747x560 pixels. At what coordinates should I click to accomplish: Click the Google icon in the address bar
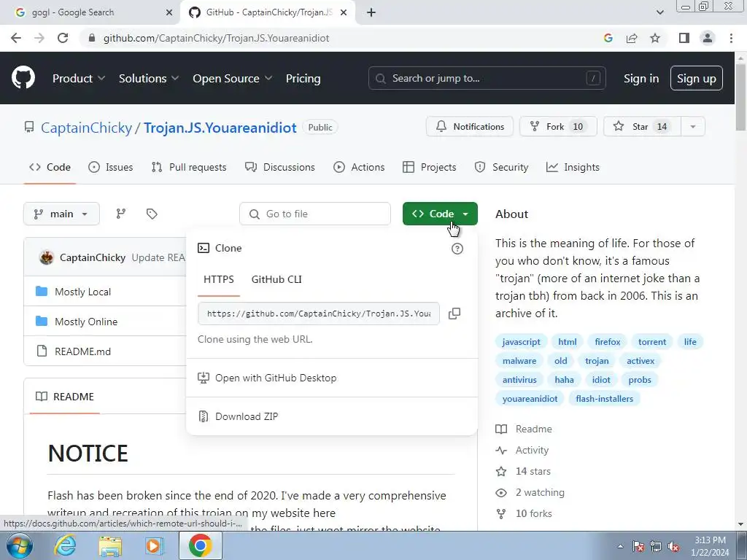coord(608,38)
